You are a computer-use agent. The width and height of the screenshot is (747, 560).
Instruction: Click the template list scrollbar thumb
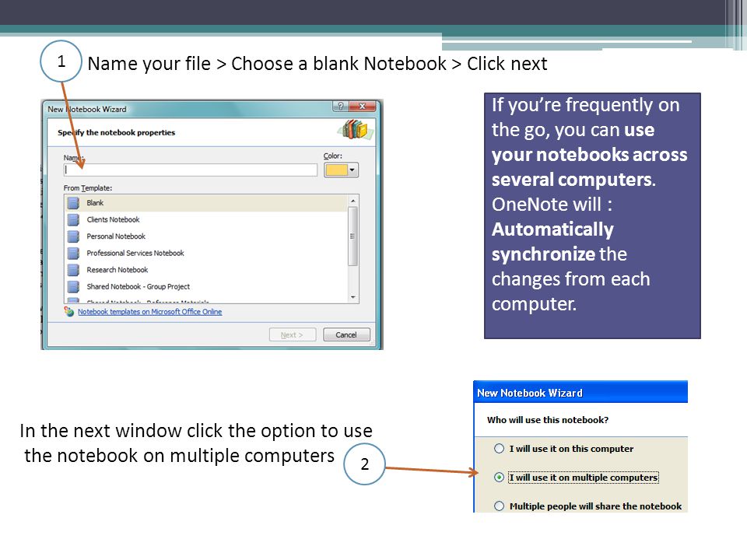click(x=353, y=236)
